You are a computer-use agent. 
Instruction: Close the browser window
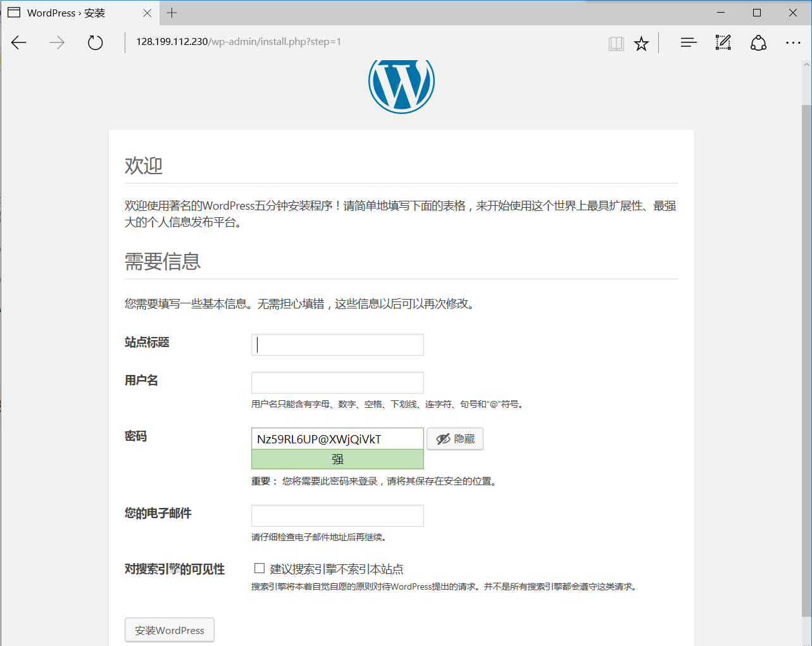[x=793, y=13]
